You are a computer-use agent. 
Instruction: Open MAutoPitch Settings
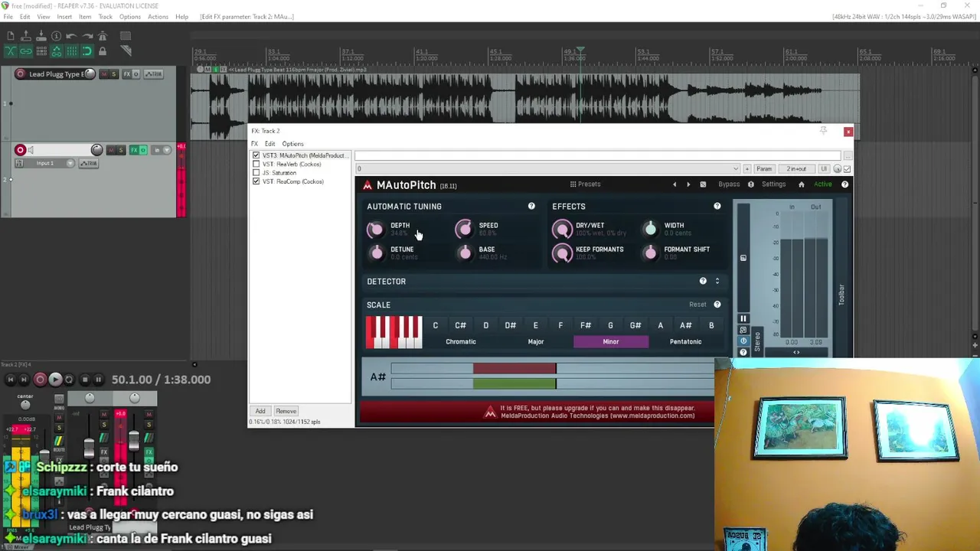click(x=773, y=184)
